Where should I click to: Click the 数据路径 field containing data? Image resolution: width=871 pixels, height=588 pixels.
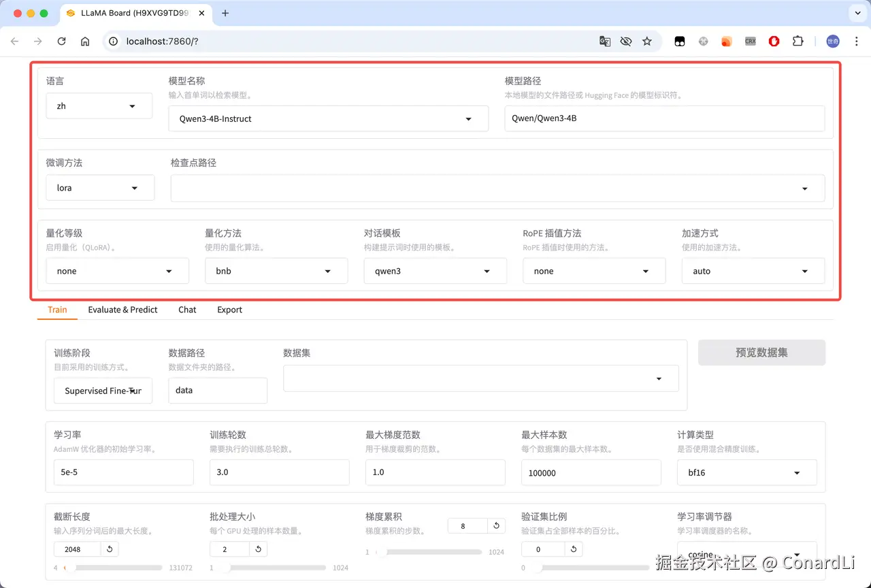218,391
